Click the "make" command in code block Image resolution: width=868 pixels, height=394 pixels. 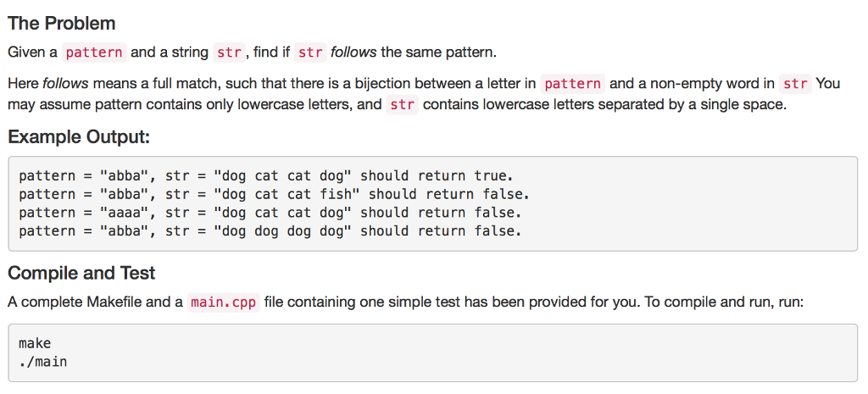click(x=35, y=343)
